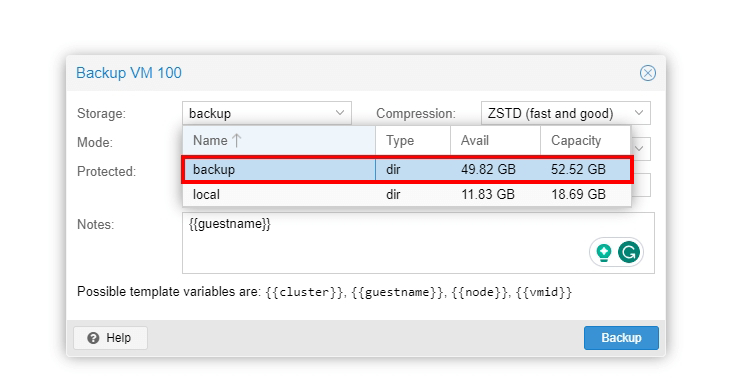This screenshot has width=739, height=387.
Task: Click the 11.83 GB available value
Action: (x=488, y=194)
